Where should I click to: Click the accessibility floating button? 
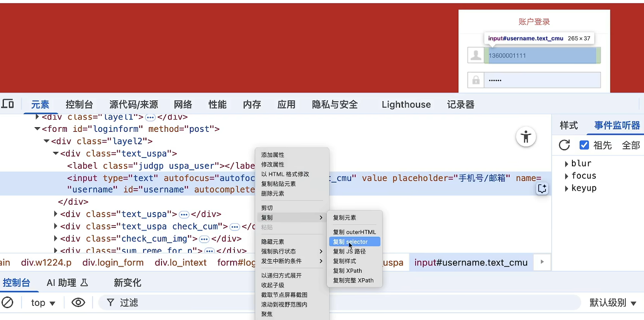(526, 137)
